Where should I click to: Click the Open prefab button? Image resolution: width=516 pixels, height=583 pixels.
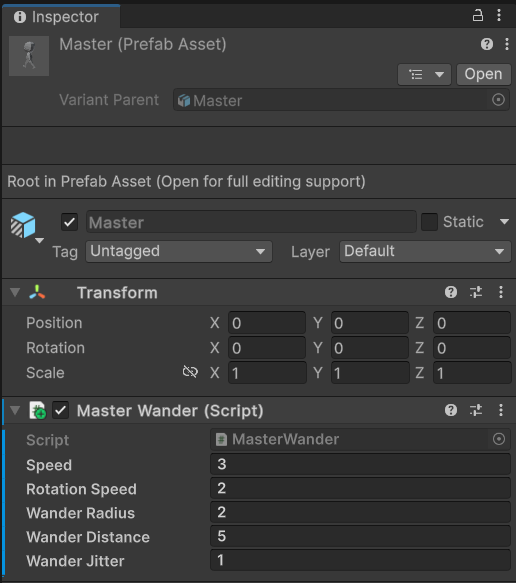(x=483, y=74)
